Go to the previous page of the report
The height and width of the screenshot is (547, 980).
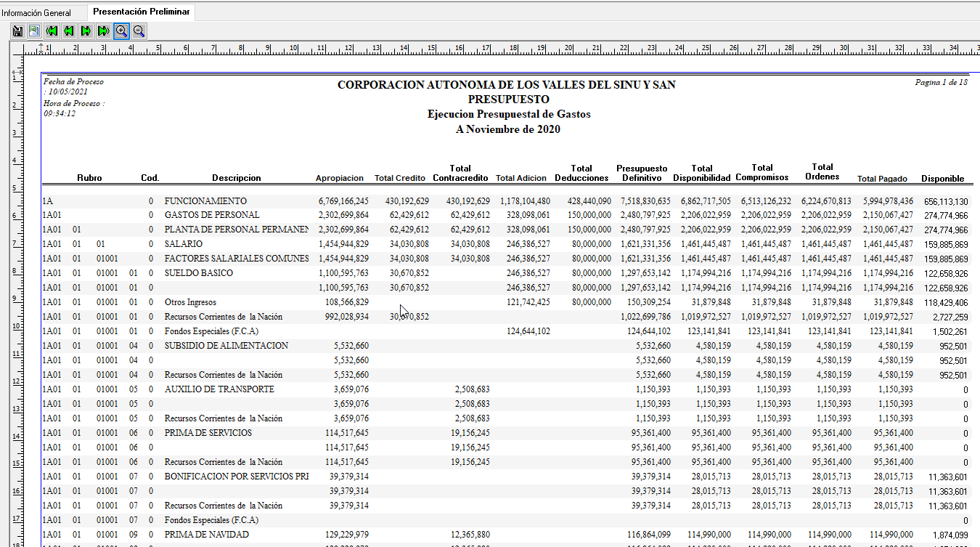click(x=69, y=31)
